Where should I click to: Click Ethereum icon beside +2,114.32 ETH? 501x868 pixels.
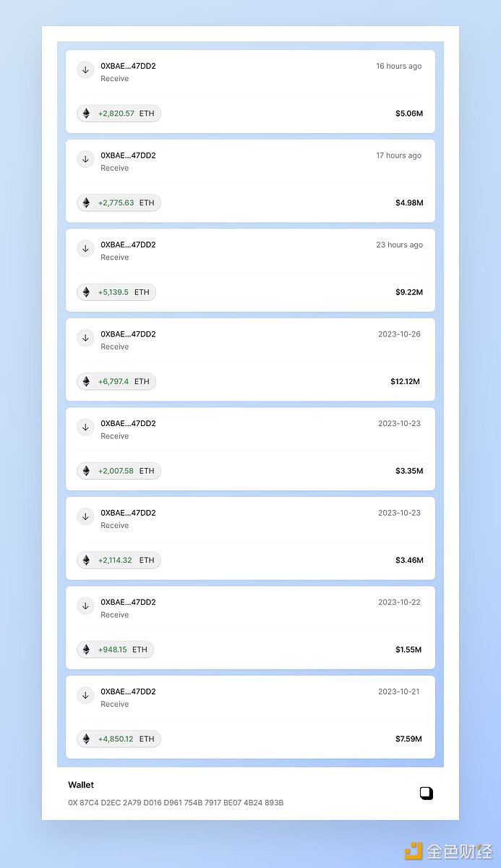click(x=87, y=560)
